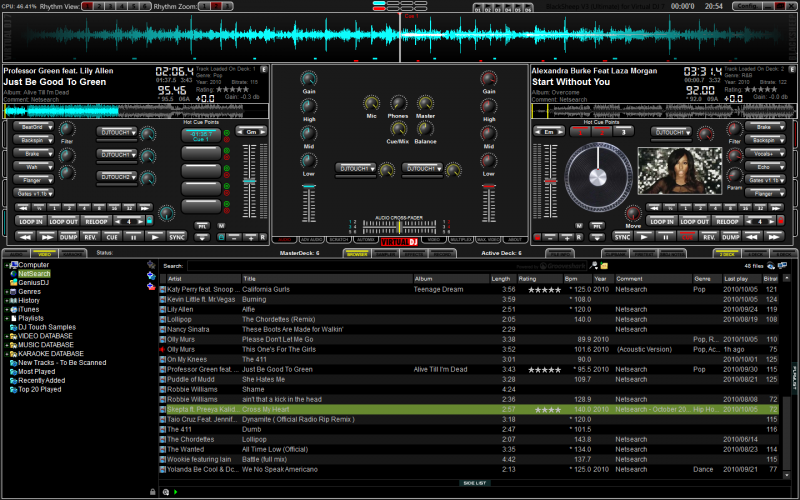
Task: Click the left channel volume fader
Action: [309, 204]
